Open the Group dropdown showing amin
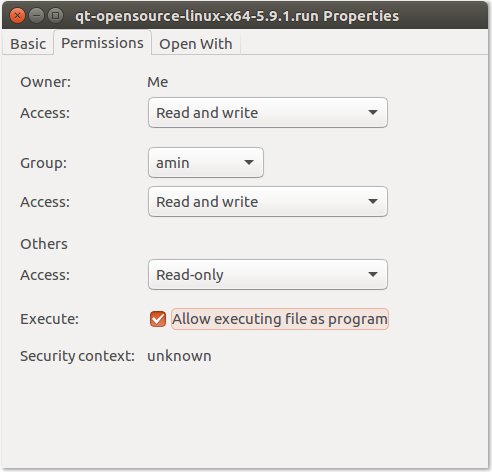This screenshot has width=492, height=472. point(206,163)
